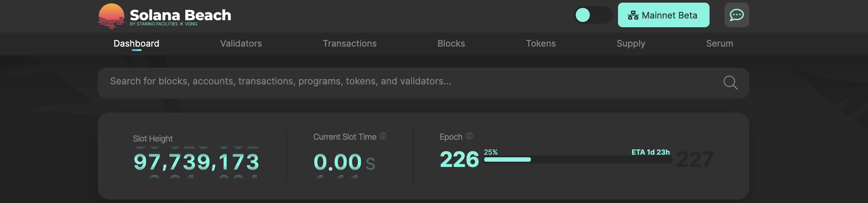Go to the Dashboard tab
Image resolution: width=868 pixels, height=203 pixels.
(x=136, y=43)
